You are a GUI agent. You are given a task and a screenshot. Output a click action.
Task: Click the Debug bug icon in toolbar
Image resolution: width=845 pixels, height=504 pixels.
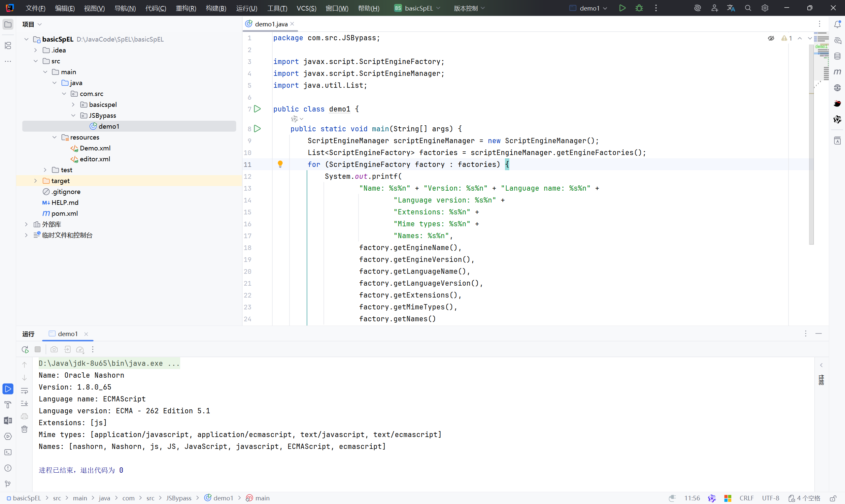pos(639,8)
